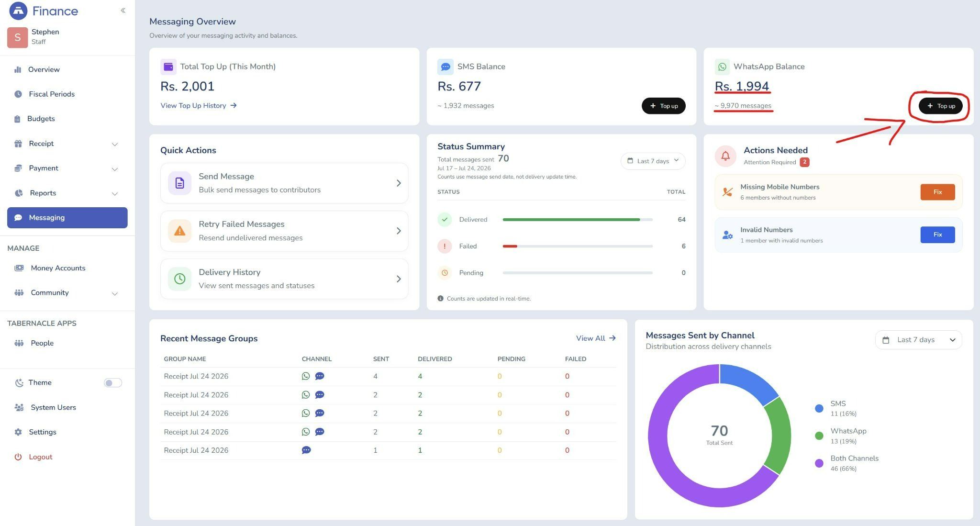Open Fiscal Periods menu item
The height and width of the screenshot is (526, 980).
click(67, 94)
